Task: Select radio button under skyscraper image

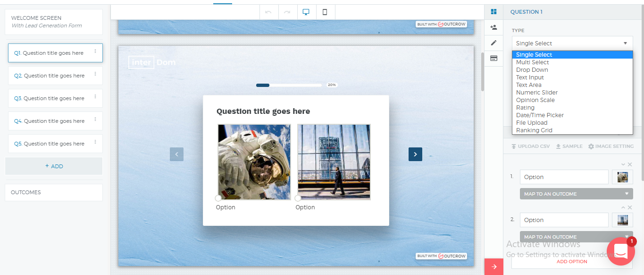Action: click(x=298, y=198)
